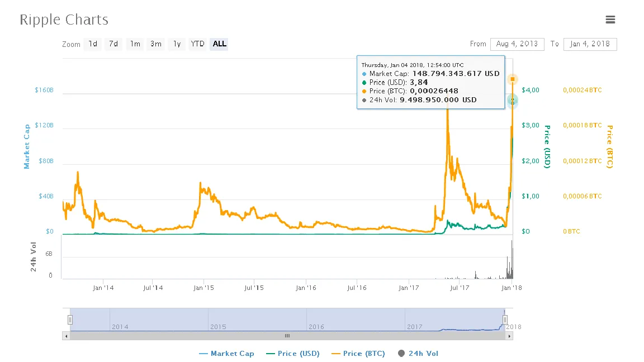Click 2016 in the navigator
644x362 pixels.
(316, 327)
